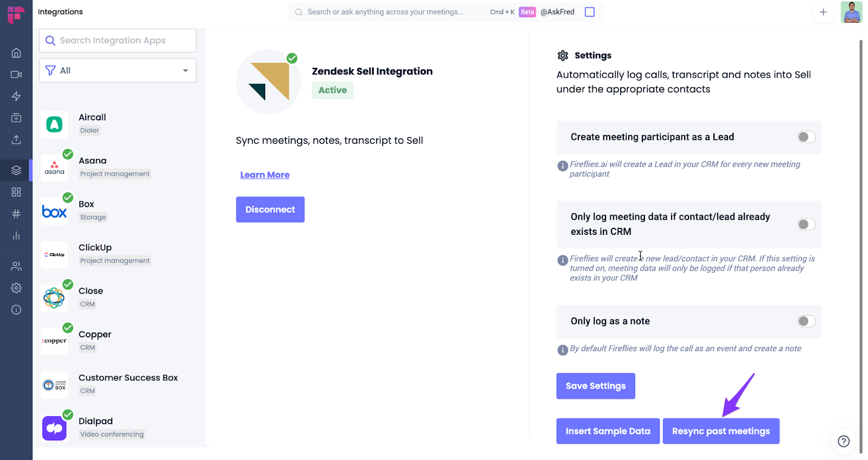
Task: Open the team members icon
Action: tap(16, 266)
